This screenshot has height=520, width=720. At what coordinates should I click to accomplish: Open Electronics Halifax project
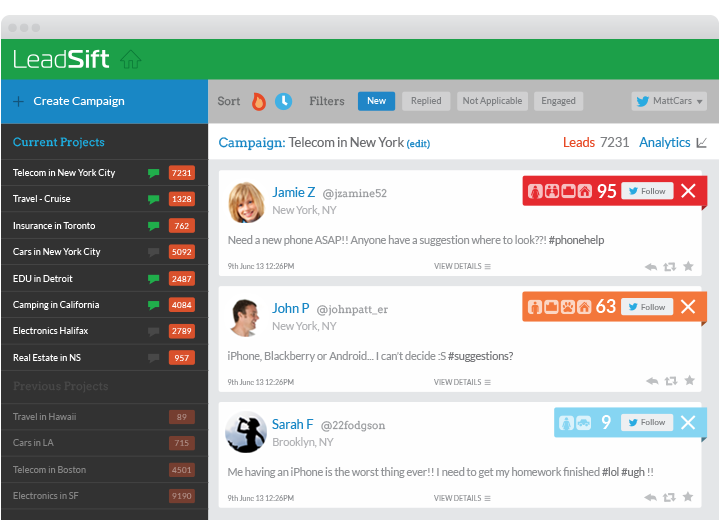pos(105,331)
